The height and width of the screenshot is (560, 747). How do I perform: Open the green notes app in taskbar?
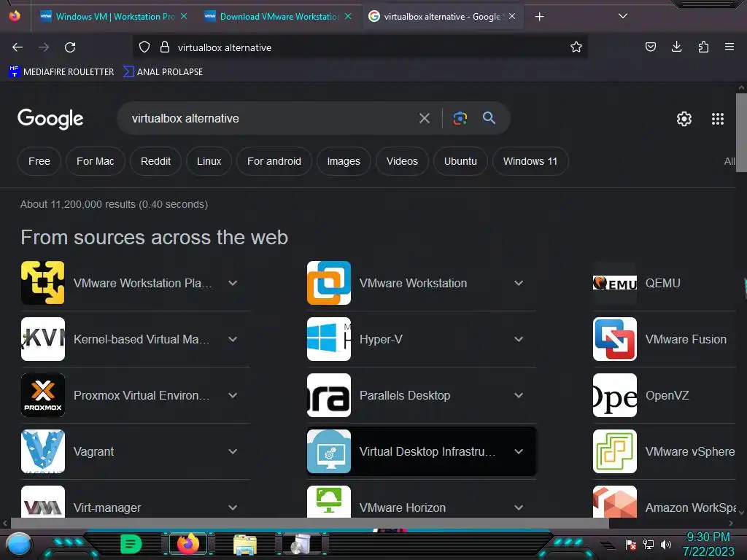pos(131,544)
